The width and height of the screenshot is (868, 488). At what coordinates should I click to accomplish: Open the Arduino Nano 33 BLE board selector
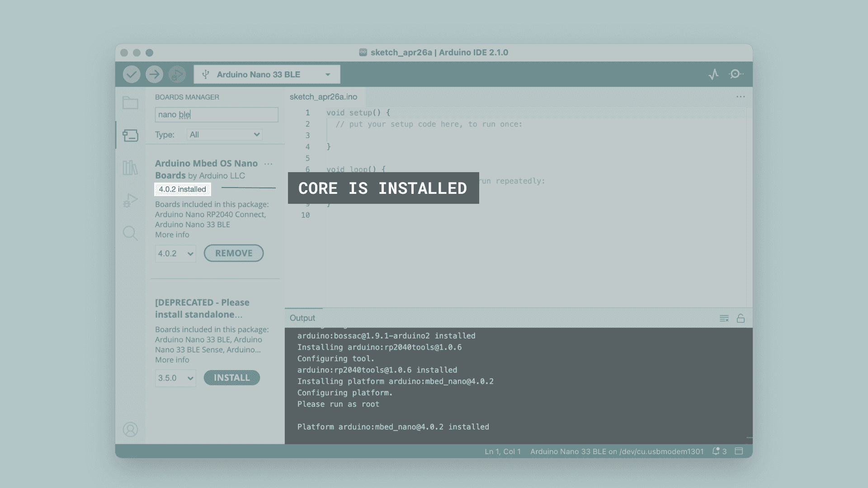(x=267, y=74)
